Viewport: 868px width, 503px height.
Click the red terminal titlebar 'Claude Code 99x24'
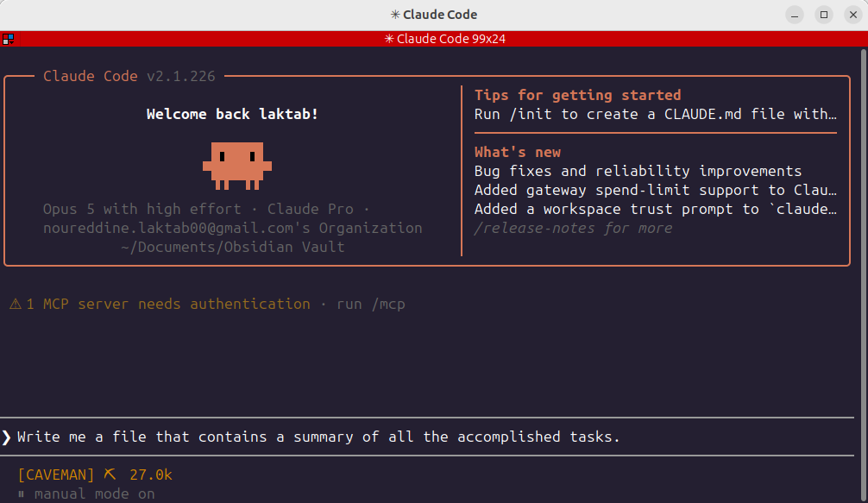pyautogui.click(x=444, y=39)
